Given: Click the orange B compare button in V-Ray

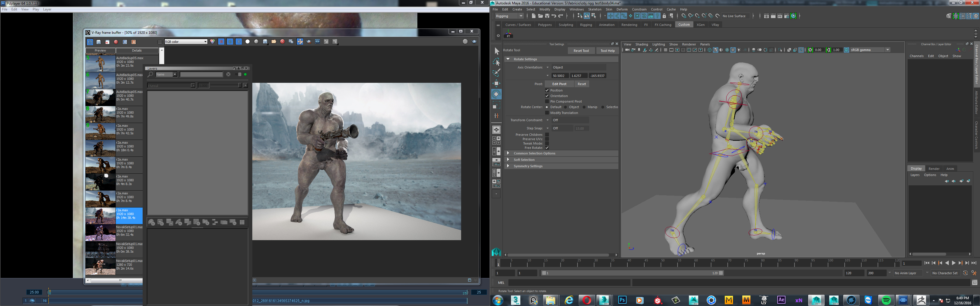Looking at the screenshot, I should [x=134, y=42].
